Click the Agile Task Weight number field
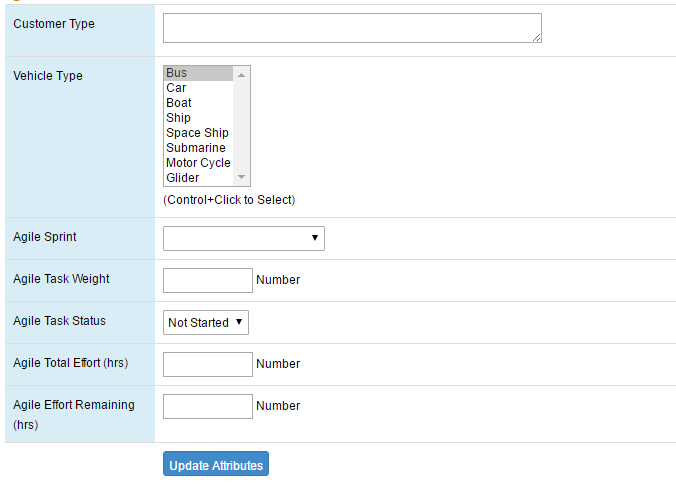676x486 pixels. [208, 280]
